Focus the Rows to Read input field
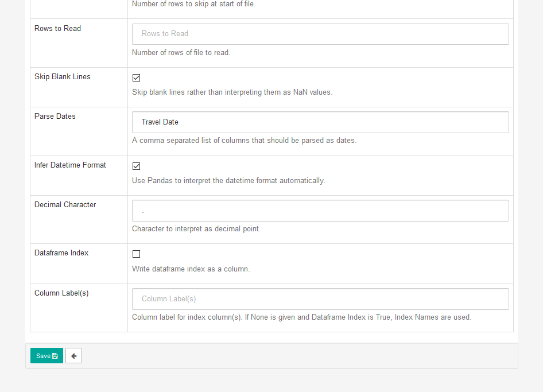The width and height of the screenshot is (543, 392). (x=320, y=34)
